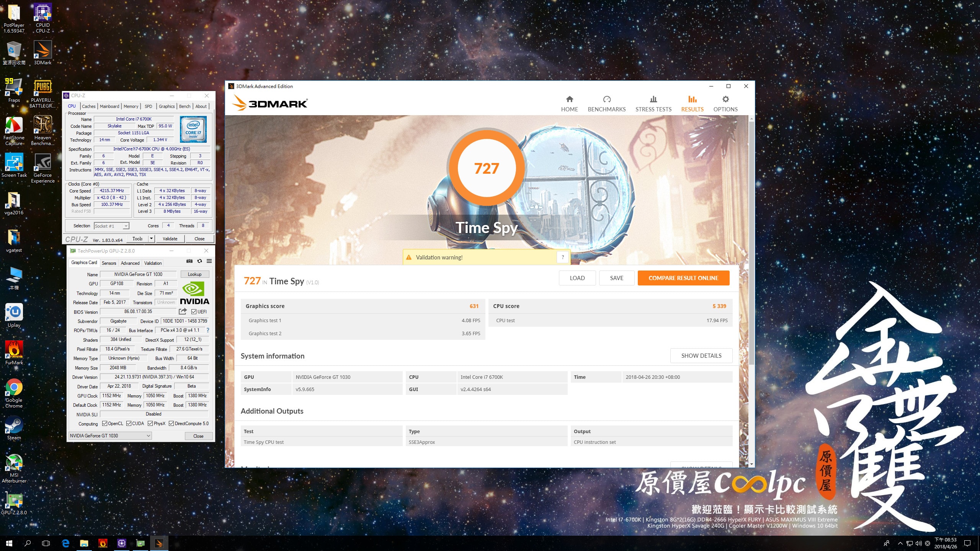Screen dimensions: 980x551
Task: Click the 727 score circle in 3DMark
Action: 486,168
